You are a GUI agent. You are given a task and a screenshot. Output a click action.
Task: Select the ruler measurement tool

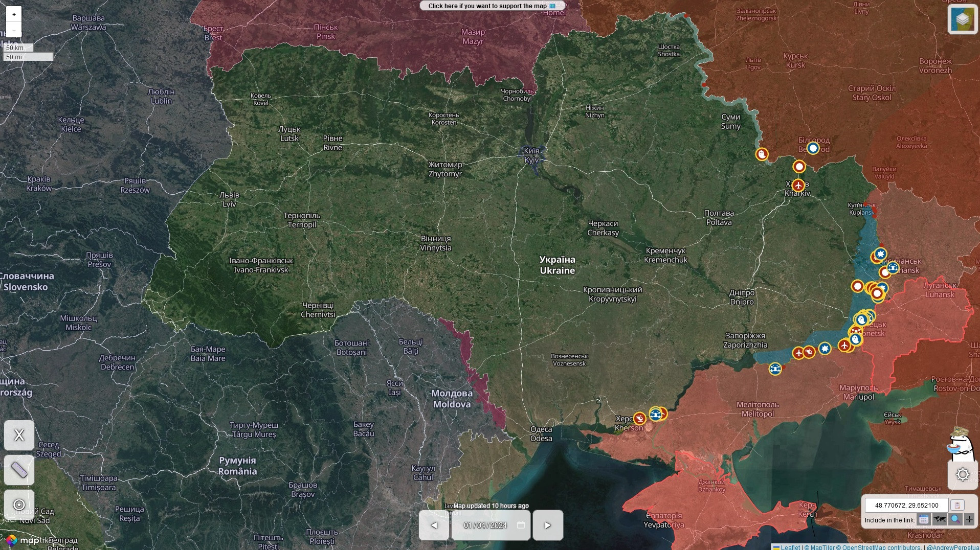[x=19, y=470]
